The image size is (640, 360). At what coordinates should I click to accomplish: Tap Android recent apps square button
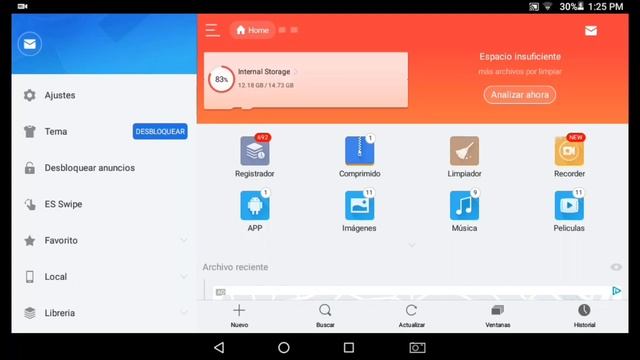(349, 347)
